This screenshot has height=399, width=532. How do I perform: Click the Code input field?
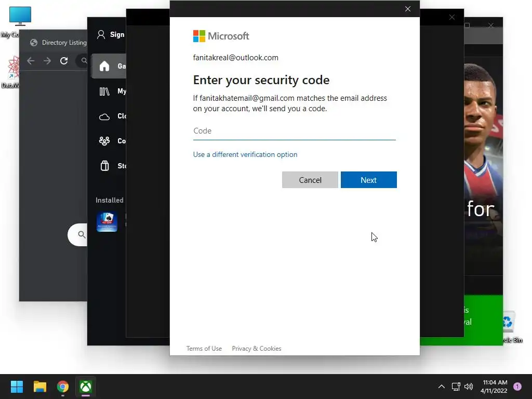point(294,131)
